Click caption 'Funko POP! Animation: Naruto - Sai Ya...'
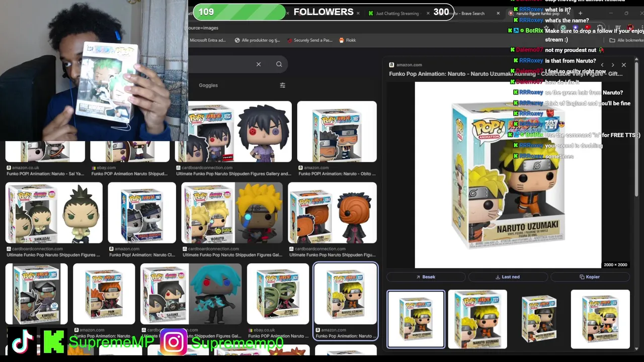The width and height of the screenshot is (644, 362). click(x=45, y=174)
